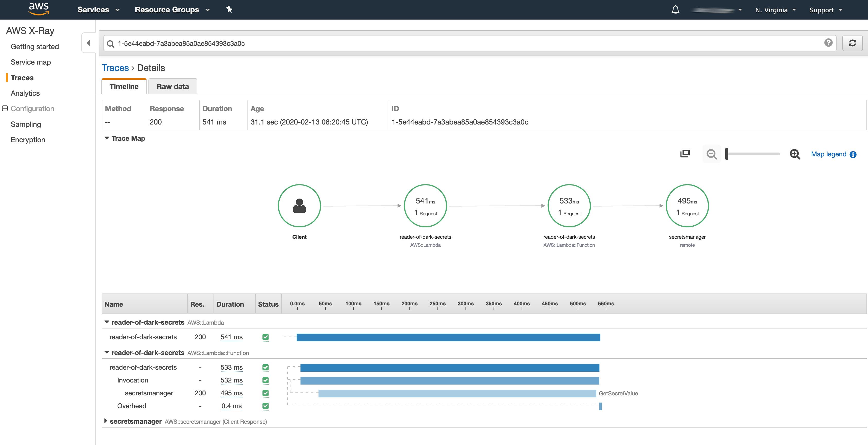Click the 541 ms timeline bar
This screenshot has height=445, width=868.
point(448,337)
